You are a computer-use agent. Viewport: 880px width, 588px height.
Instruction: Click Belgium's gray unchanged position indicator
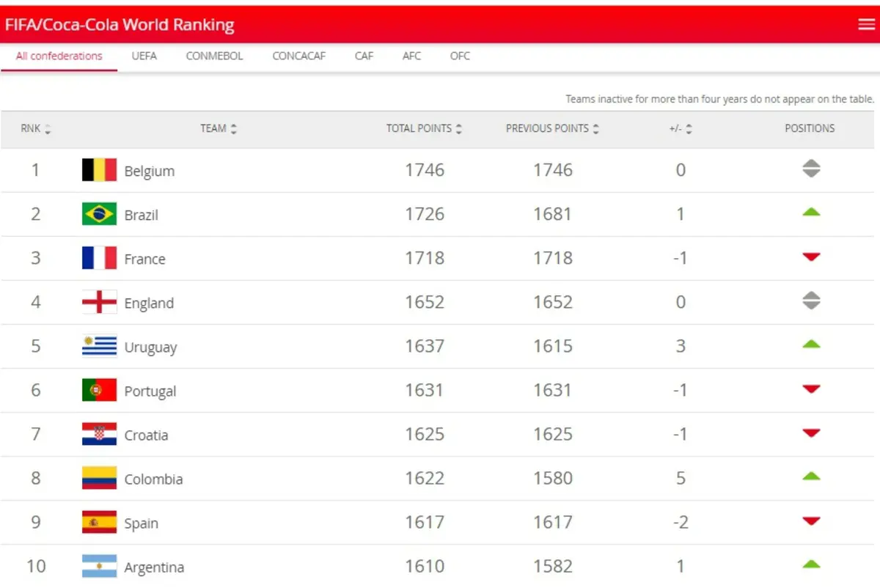coord(810,169)
